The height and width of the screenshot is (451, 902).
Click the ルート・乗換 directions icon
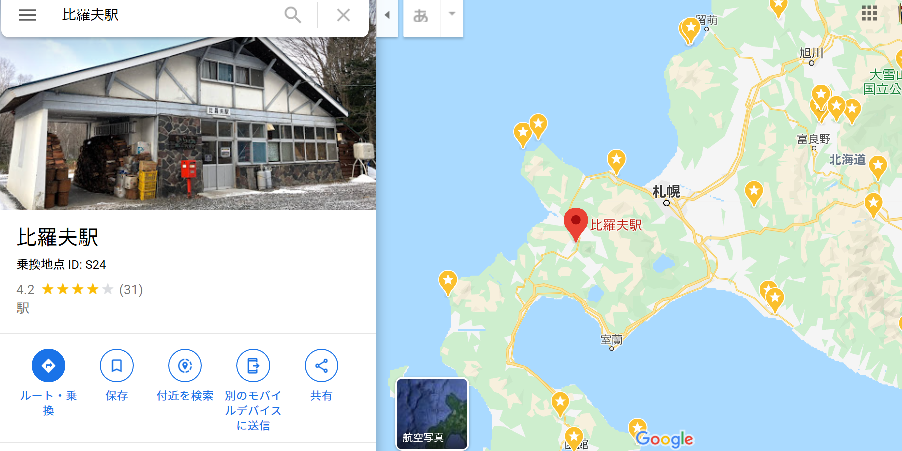click(48, 365)
